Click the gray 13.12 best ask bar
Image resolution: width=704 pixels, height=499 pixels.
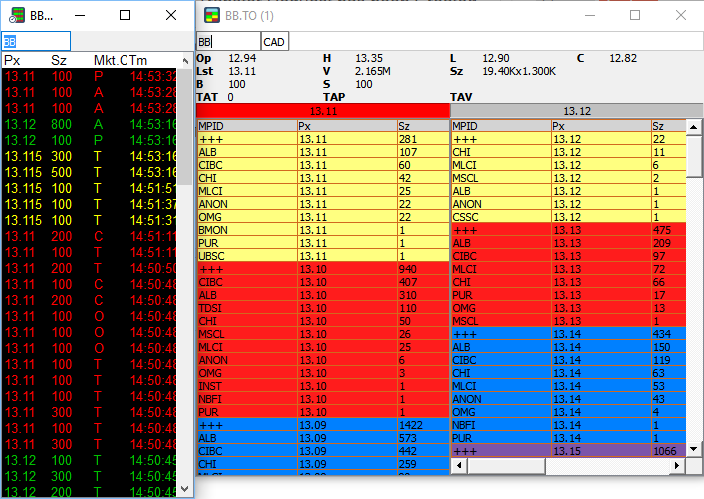click(576, 111)
